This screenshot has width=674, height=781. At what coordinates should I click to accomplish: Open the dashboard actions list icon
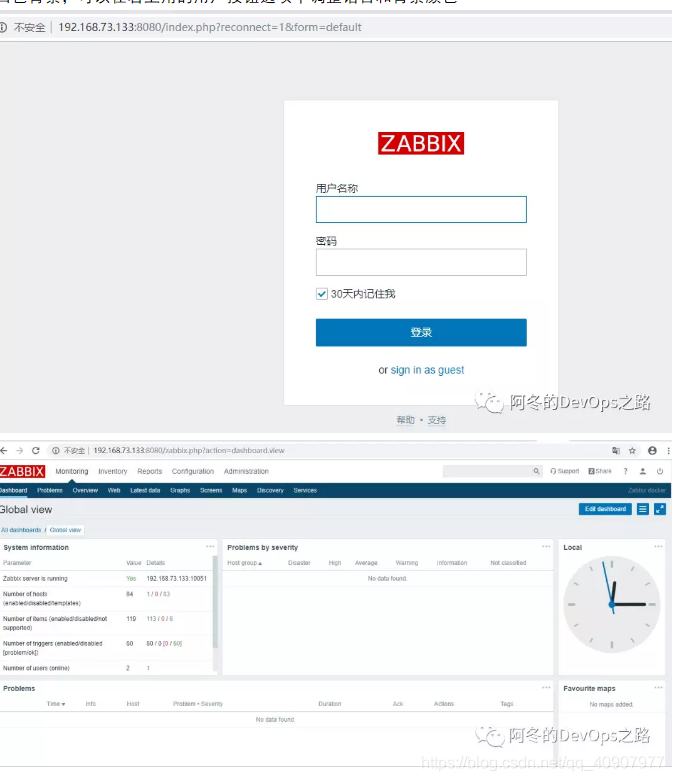pyautogui.click(x=643, y=509)
